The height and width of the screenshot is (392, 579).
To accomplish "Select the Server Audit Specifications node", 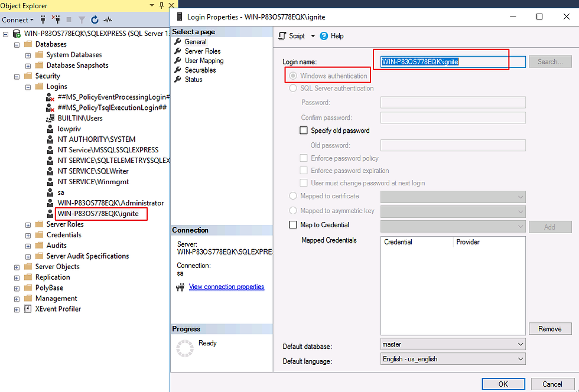I will (87, 256).
